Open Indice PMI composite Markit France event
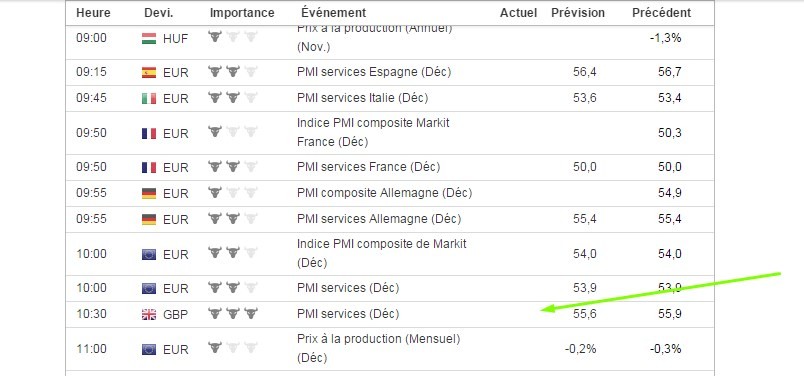804x376 pixels. coord(373,132)
